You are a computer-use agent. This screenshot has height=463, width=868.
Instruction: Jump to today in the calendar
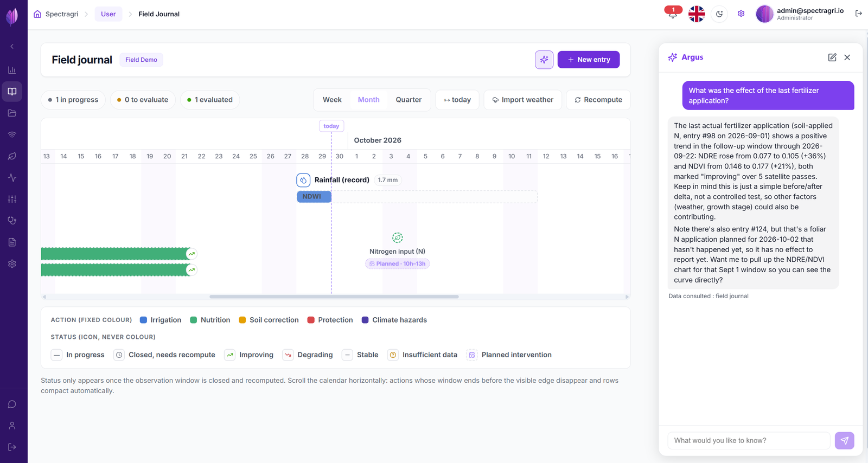[x=457, y=100]
